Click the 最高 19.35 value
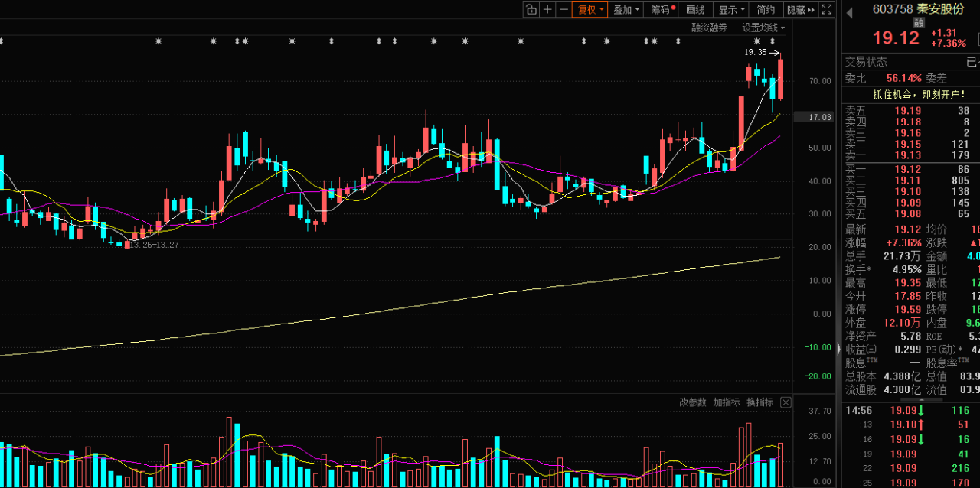Viewport: 980px width, 488px height. (907, 283)
